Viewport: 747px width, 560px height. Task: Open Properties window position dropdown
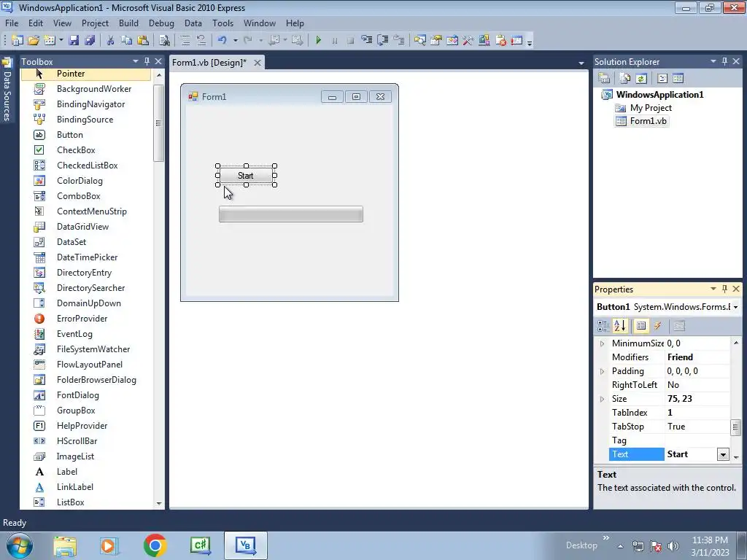point(713,289)
